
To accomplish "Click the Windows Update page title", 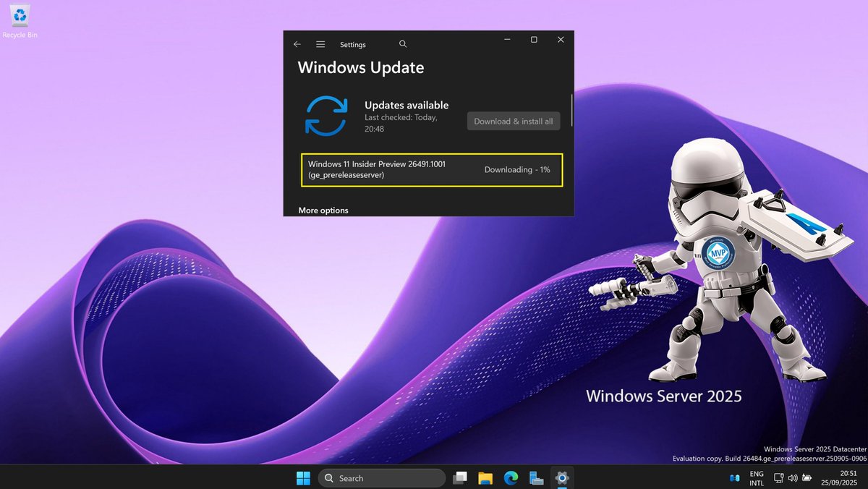I will tap(361, 68).
